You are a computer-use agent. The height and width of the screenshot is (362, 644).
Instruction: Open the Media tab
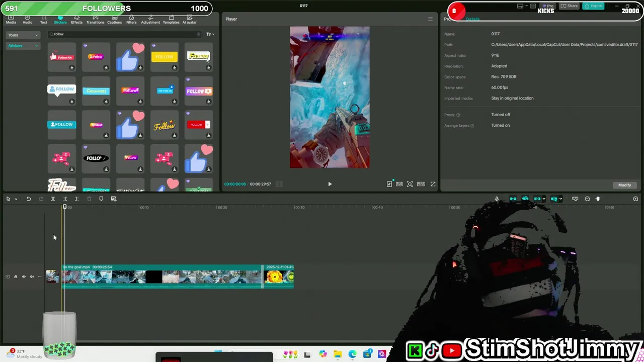coord(11,20)
